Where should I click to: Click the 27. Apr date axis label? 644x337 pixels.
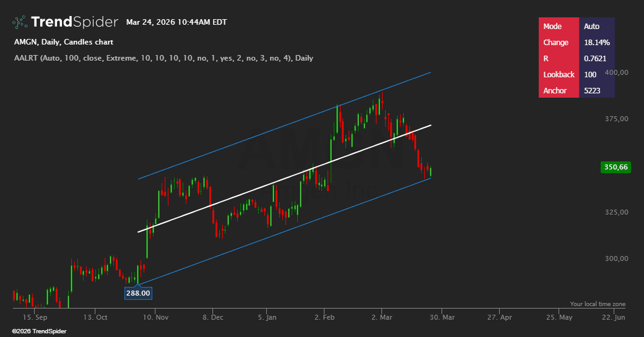pyautogui.click(x=500, y=317)
